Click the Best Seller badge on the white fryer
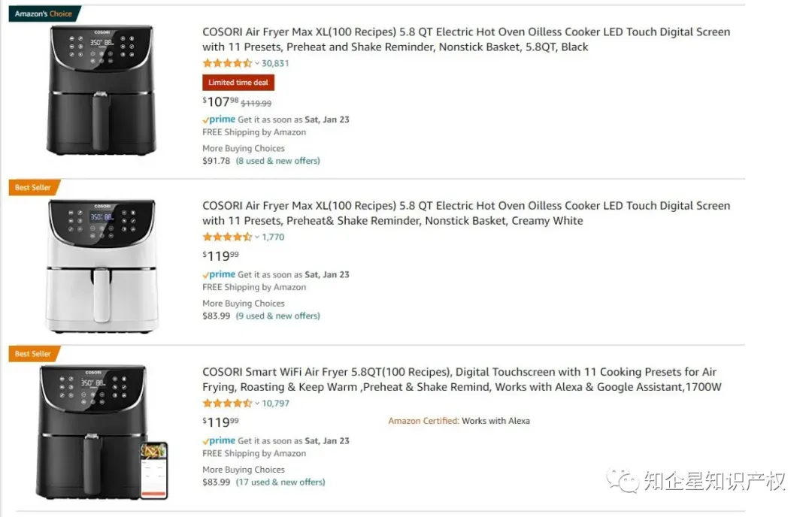 [34, 187]
